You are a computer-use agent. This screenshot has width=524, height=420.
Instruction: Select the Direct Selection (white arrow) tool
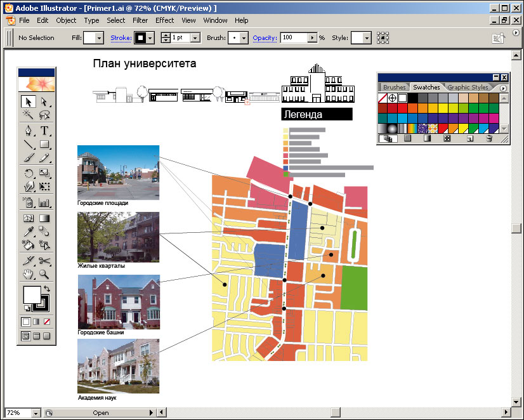pos(44,102)
